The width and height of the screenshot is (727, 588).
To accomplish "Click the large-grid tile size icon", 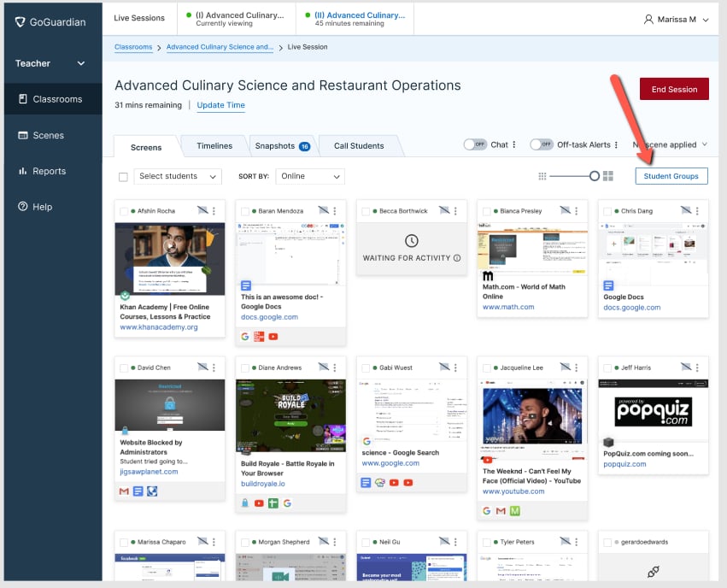I will tap(608, 176).
